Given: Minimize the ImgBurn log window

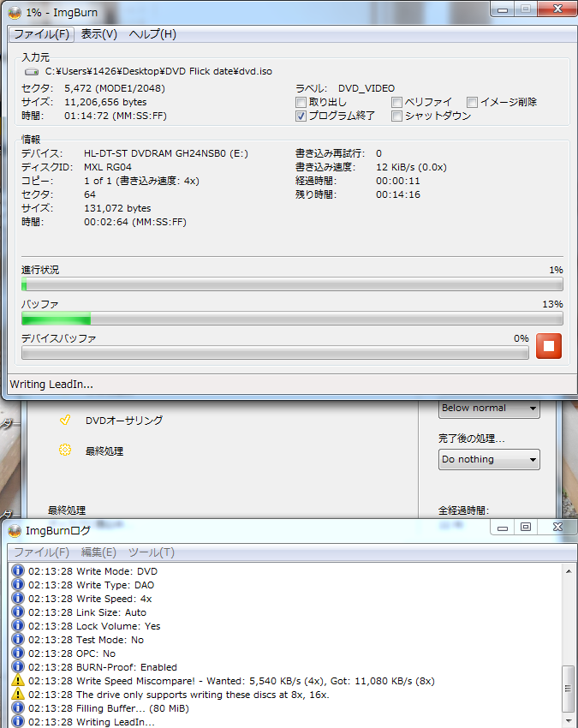Looking at the screenshot, I should 503,527.
